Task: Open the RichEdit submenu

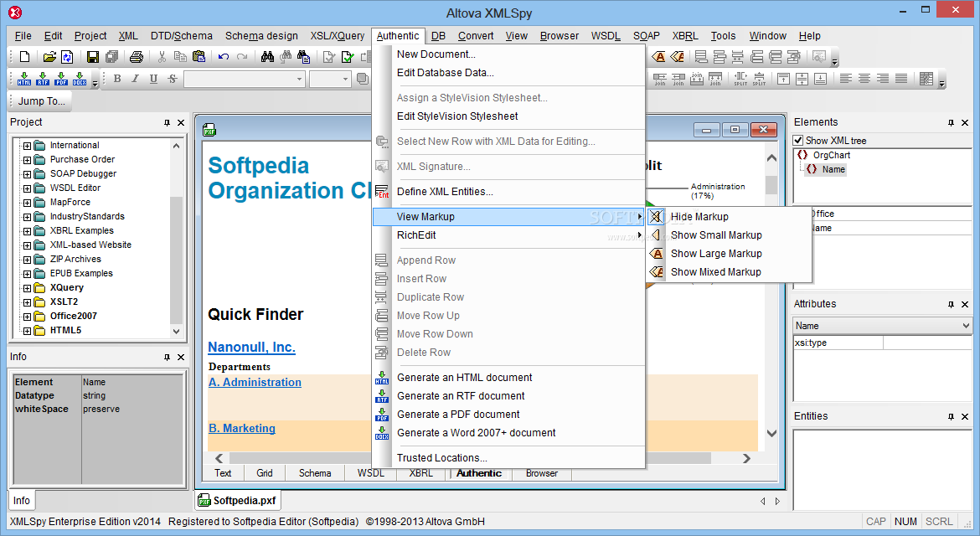Action: 508,235
